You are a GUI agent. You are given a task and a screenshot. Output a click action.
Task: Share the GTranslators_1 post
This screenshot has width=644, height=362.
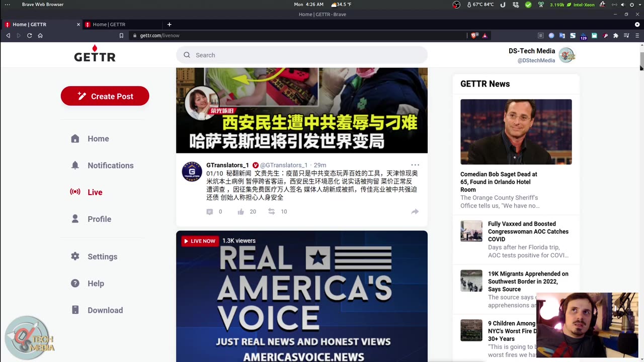[x=415, y=212]
